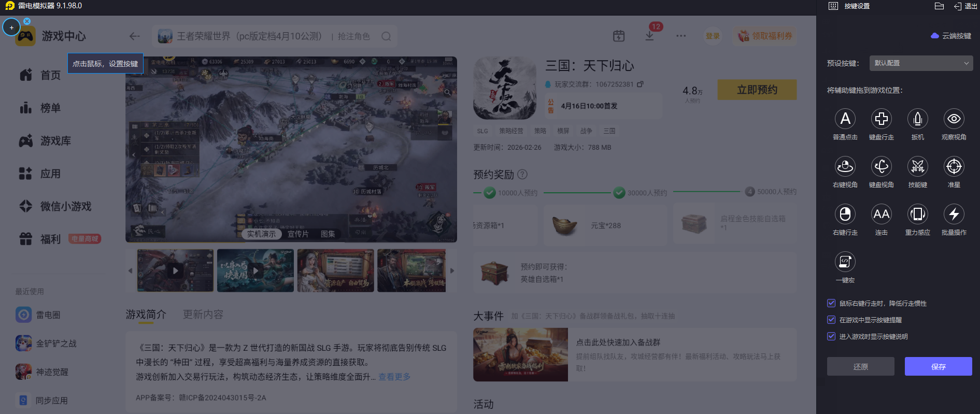The height and width of the screenshot is (414, 980).
Task: Select the 右键视角 right-click view icon
Action: 845,166
